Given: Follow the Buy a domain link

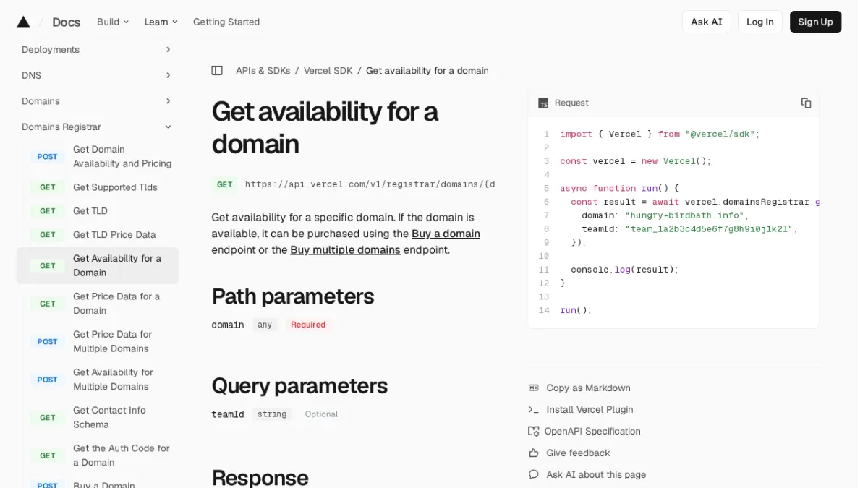Looking at the screenshot, I should (446, 234).
